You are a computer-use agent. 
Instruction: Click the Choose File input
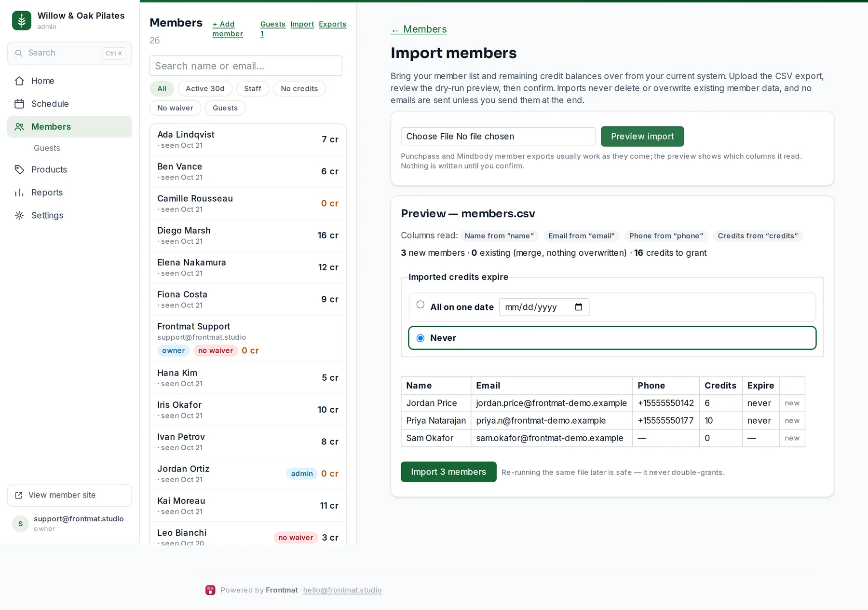click(498, 137)
